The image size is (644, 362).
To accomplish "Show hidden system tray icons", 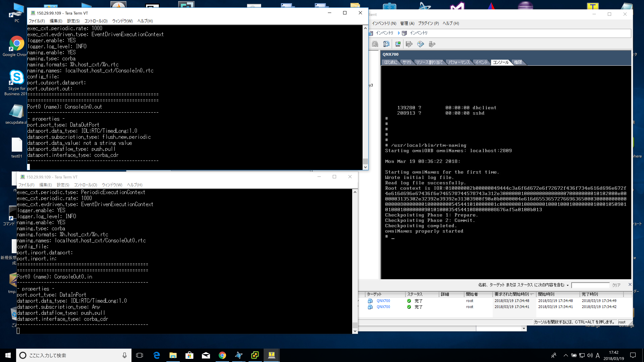I will [x=566, y=355].
